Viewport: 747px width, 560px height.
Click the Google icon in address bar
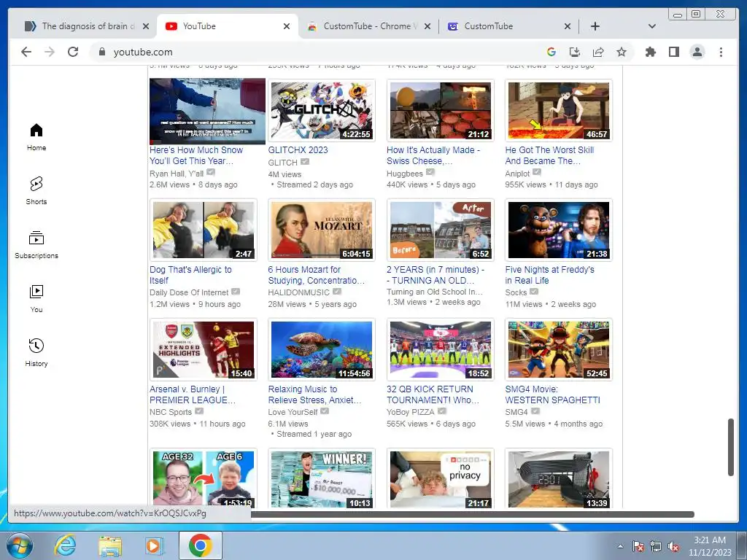point(551,52)
